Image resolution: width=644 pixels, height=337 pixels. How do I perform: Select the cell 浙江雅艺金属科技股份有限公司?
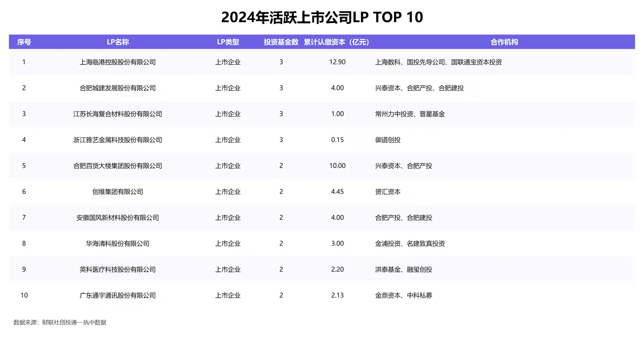(118, 140)
